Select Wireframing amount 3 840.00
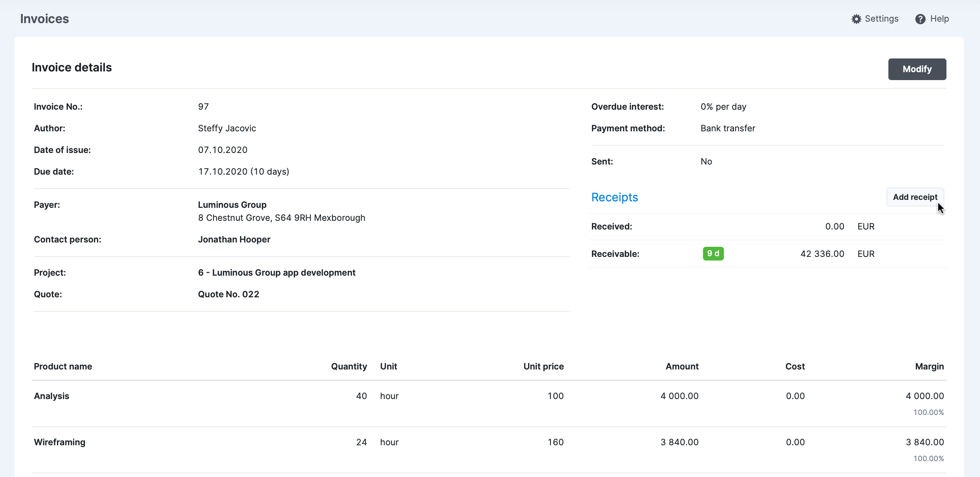This screenshot has width=980, height=477. coord(679,442)
